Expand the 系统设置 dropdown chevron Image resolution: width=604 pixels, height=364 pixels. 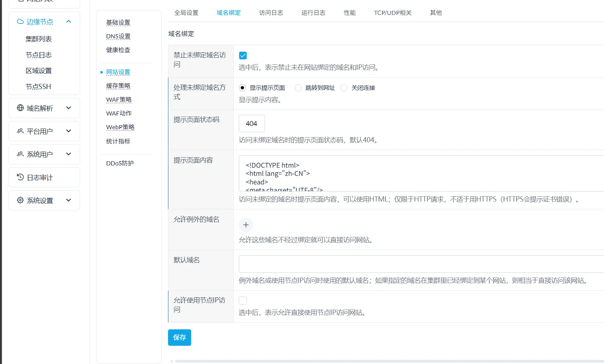click(x=69, y=200)
